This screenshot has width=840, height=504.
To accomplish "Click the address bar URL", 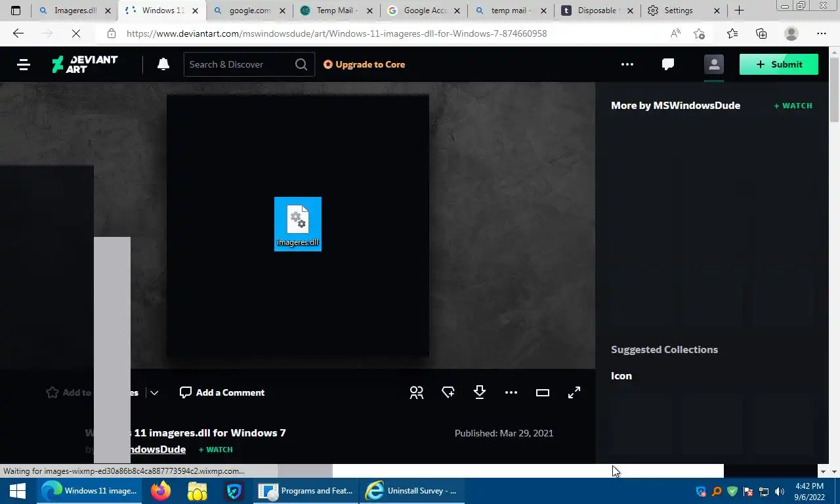I will 337,33.
